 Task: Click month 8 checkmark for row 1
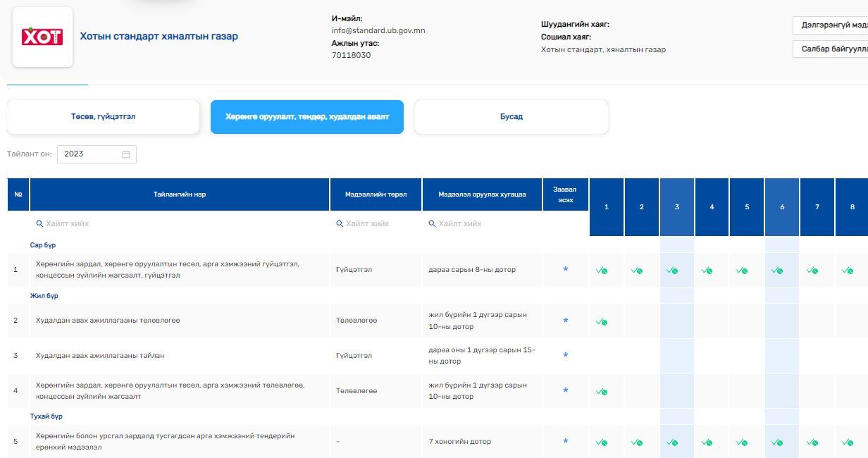pos(847,271)
